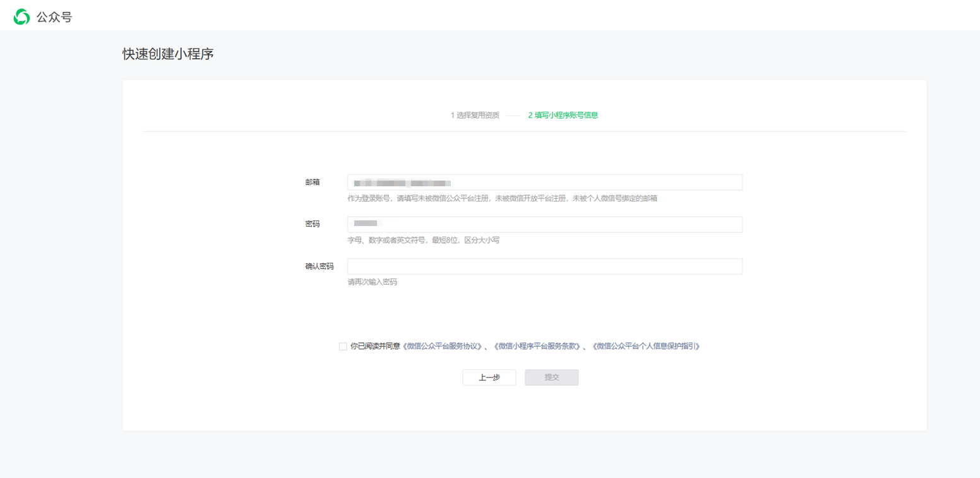Click the 确认密码 field label
The width and height of the screenshot is (980, 478).
pyautogui.click(x=320, y=266)
